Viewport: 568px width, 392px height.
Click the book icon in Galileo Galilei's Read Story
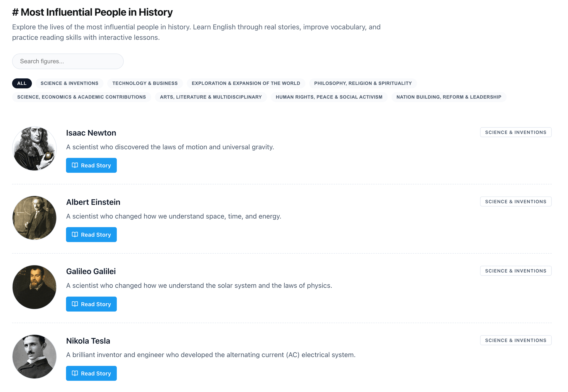(75, 304)
